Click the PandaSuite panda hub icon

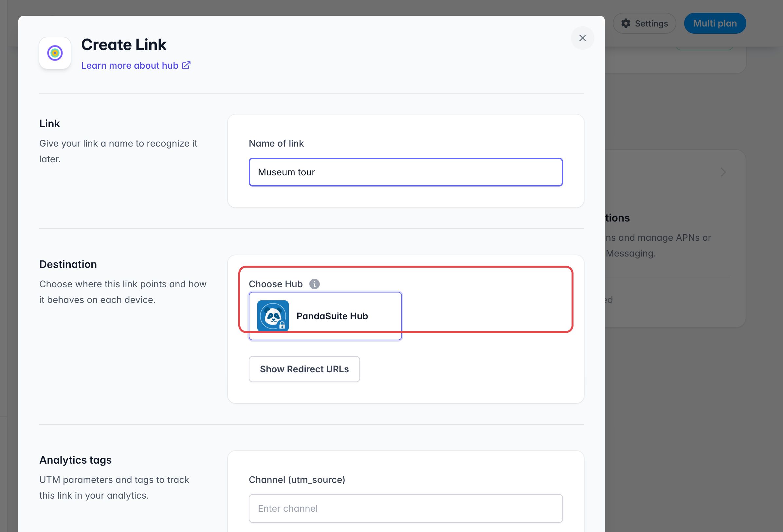coord(273,316)
